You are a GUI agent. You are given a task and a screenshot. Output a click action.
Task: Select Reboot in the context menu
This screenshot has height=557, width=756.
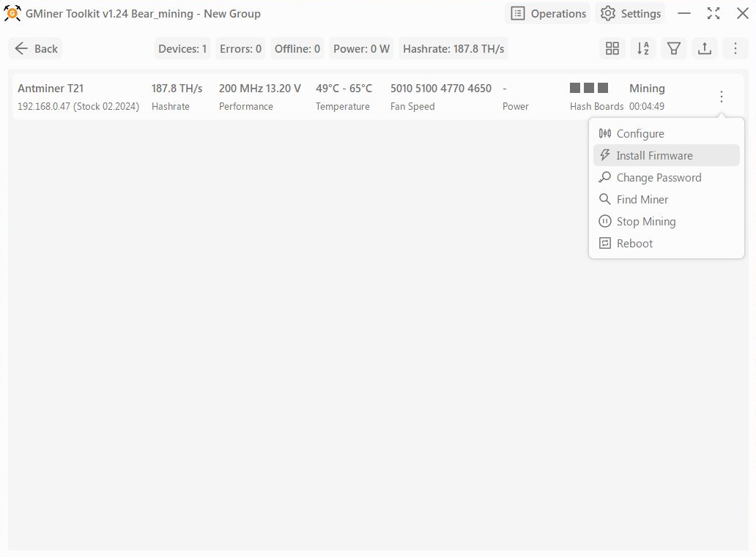(667, 243)
